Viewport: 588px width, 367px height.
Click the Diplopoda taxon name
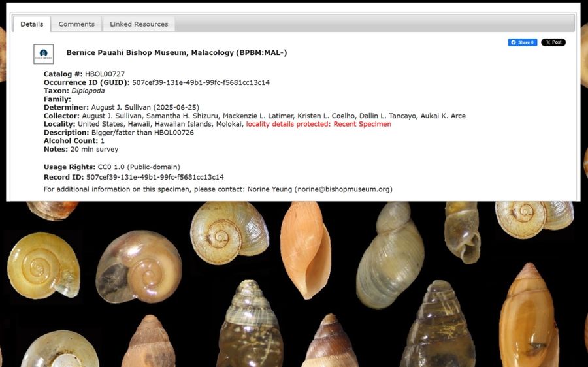tap(88, 91)
